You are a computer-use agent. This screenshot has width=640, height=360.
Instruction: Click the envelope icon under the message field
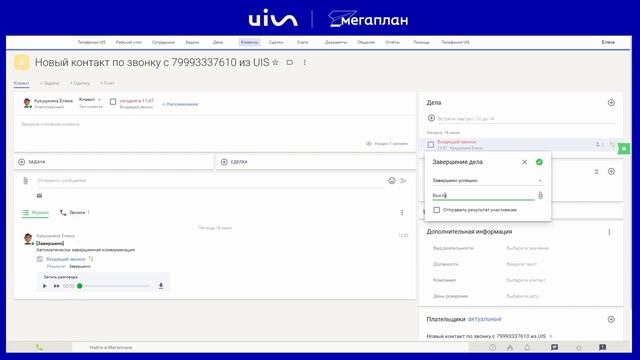[39, 196]
